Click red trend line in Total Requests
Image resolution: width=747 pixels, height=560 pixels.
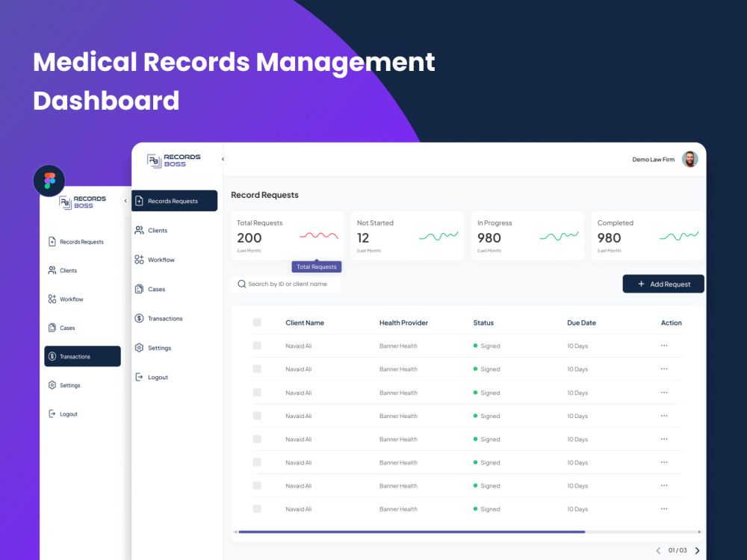[x=319, y=235]
